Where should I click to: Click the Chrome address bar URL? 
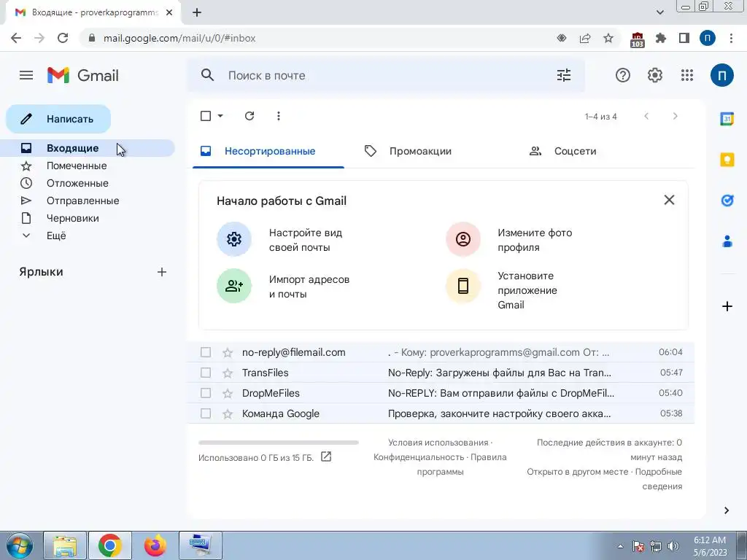pos(179,38)
